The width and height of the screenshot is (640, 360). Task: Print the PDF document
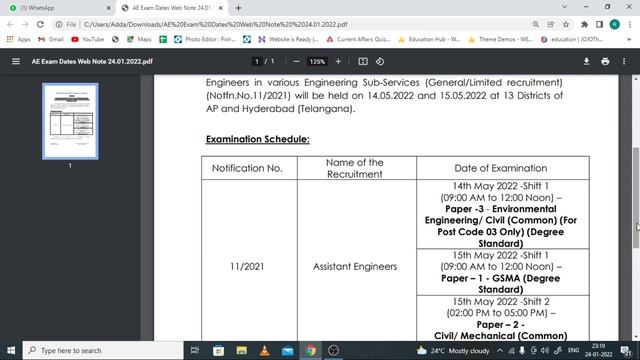click(x=605, y=61)
